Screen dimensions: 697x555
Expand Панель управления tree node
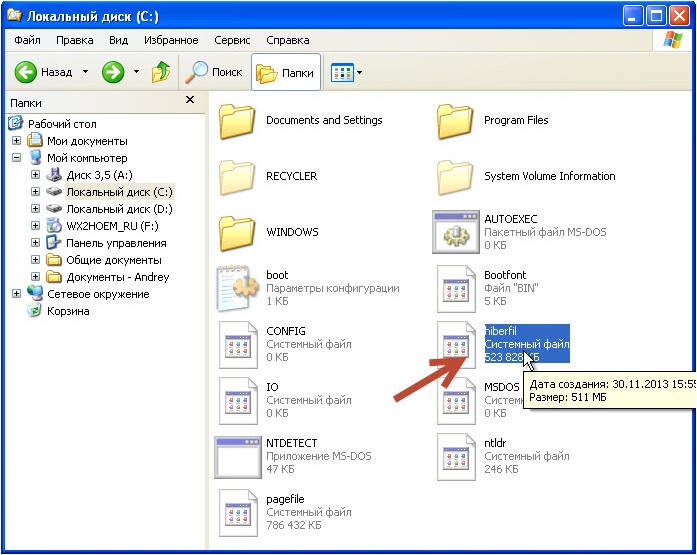pyautogui.click(x=36, y=243)
